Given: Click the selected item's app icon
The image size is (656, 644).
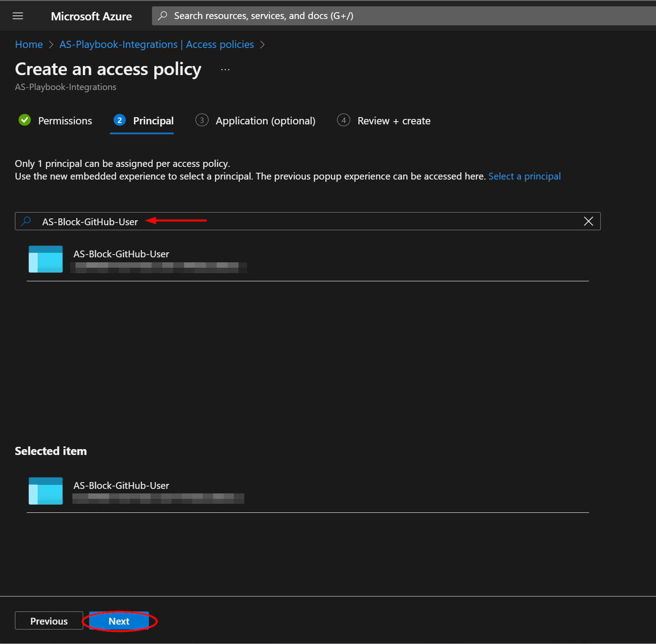Looking at the screenshot, I should tap(46, 491).
